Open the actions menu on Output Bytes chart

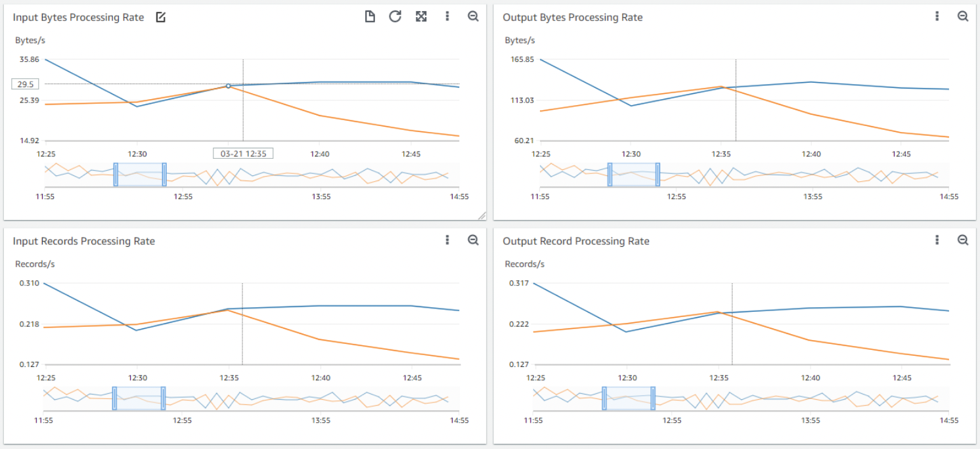coord(937,16)
